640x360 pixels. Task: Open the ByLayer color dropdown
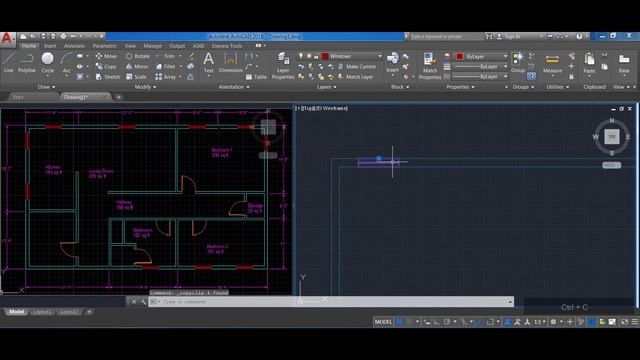tap(505, 56)
